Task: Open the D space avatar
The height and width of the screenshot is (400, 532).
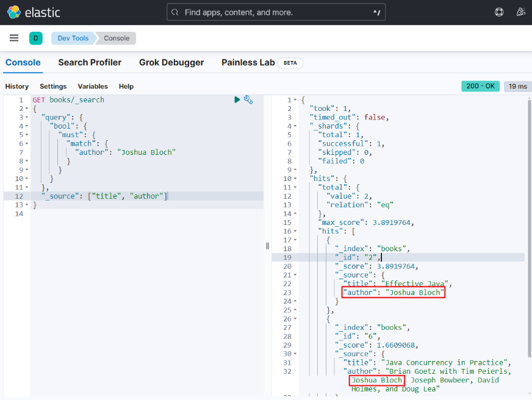Action: pos(35,38)
